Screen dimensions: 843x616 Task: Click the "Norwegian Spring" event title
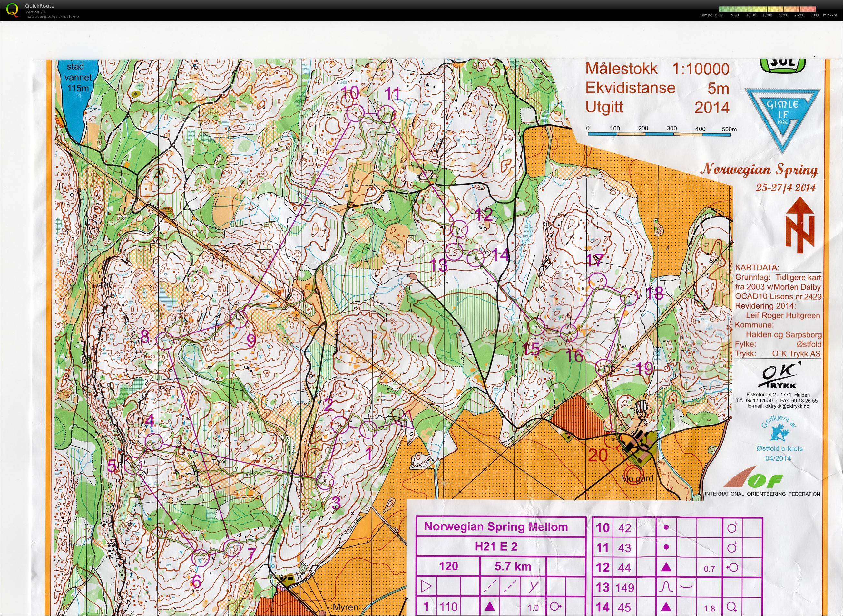759,170
